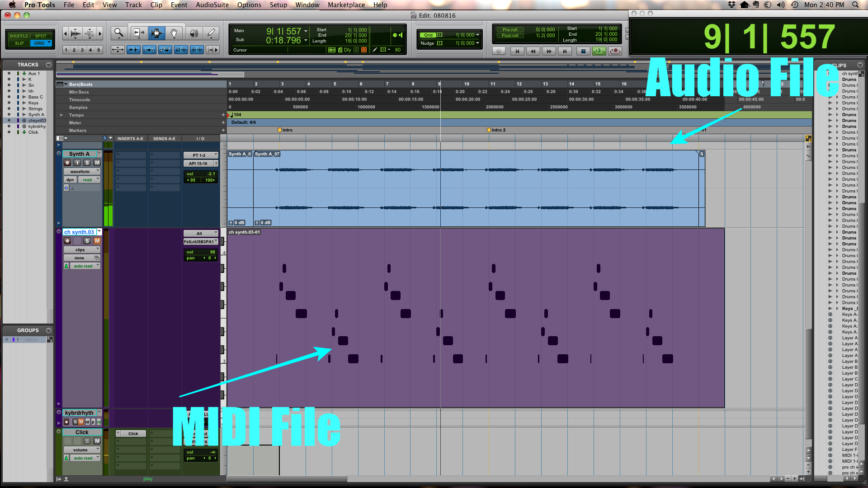Open ch synth.03 auto read dropdown
Image resolution: width=868 pixels, height=488 pixels.
coord(85,266)
